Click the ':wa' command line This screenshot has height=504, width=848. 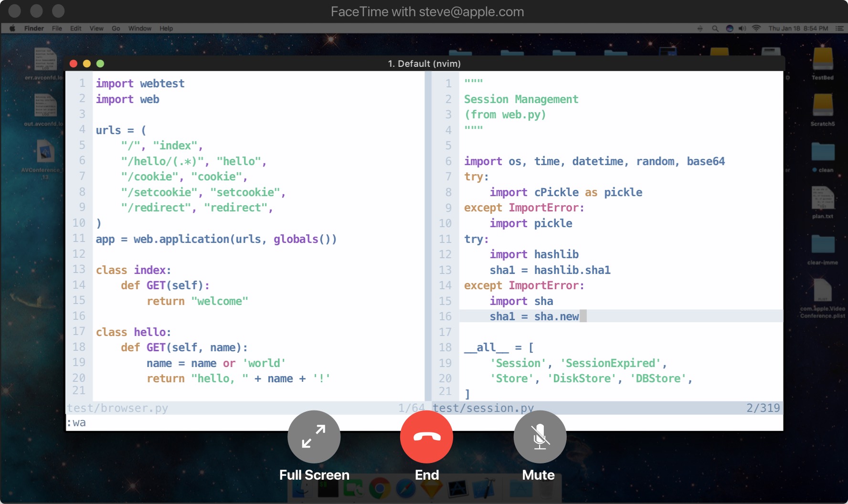tap(76, 423)
